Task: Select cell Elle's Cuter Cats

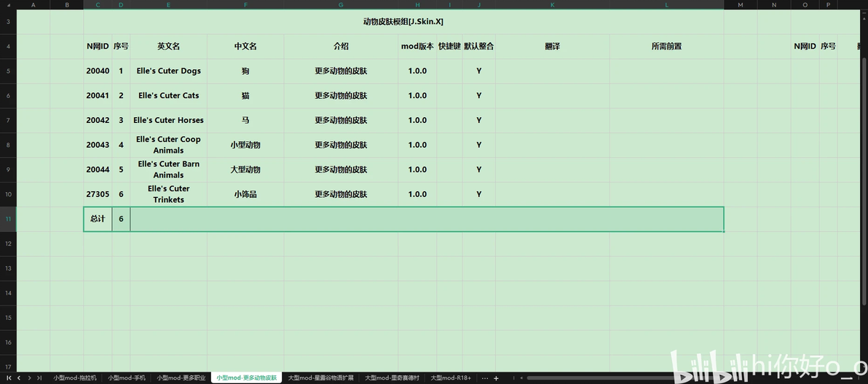Action: tap(169, 95)
